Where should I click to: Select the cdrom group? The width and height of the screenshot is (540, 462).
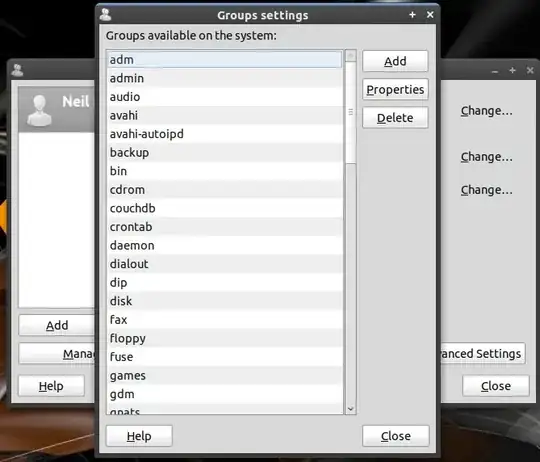click(225, 190)
